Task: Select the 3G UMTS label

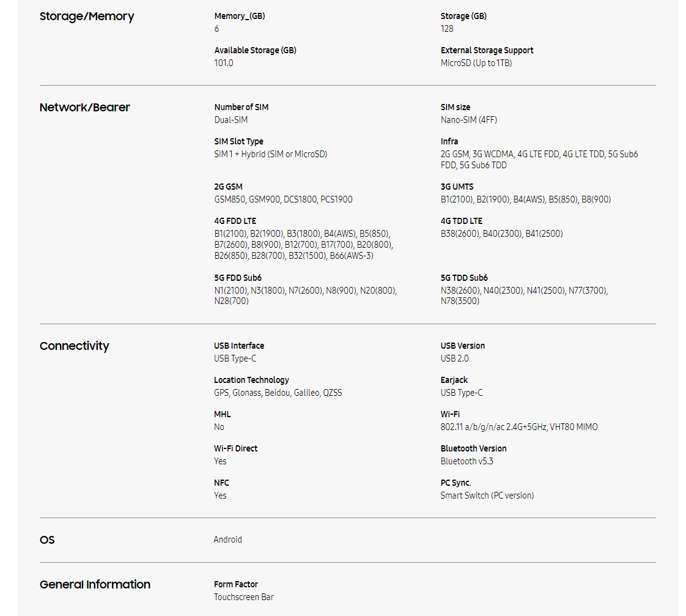Action: pos(457,187)
